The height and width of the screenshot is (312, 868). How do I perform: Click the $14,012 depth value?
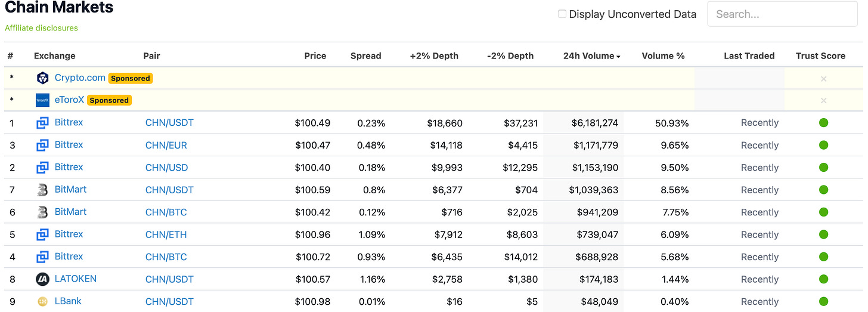[520, 257]
